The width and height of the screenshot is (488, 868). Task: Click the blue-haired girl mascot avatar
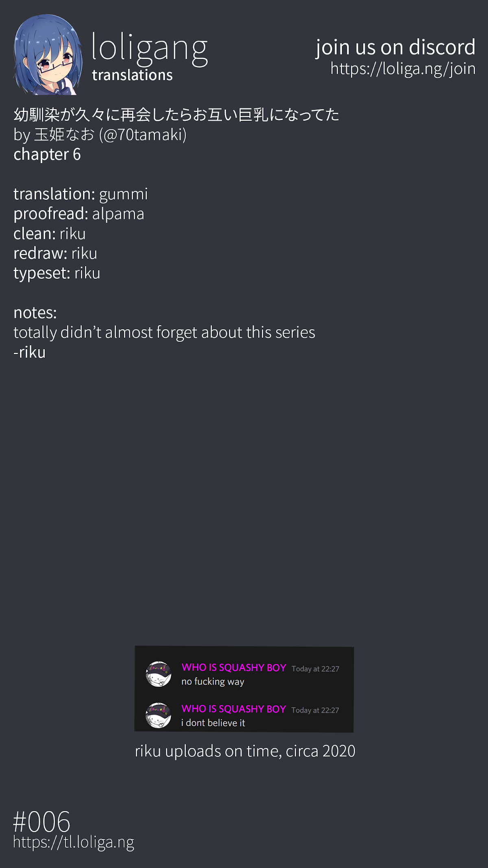click(x=48, y=55)
